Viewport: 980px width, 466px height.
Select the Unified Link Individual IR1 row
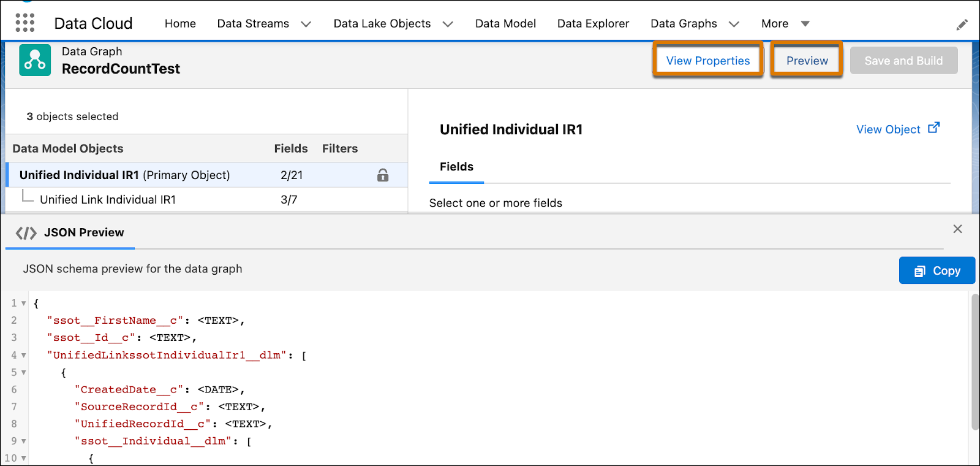pos(207,200)
